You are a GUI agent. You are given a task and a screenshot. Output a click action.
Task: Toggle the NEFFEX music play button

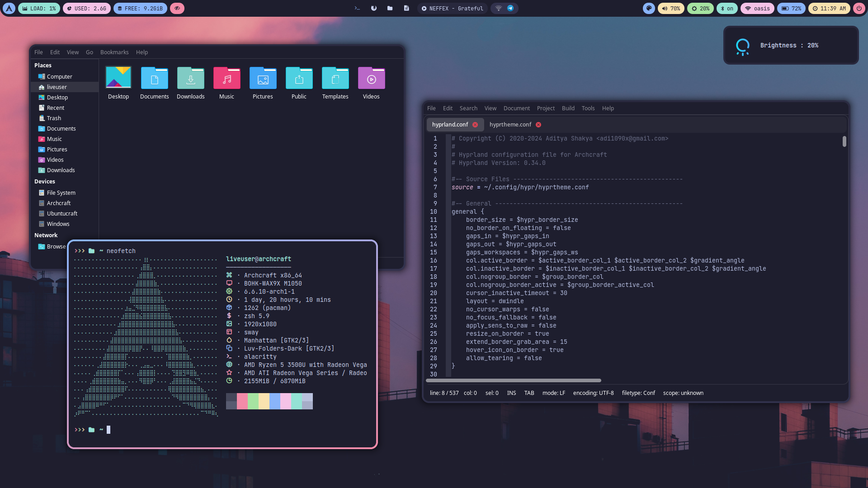pyautogui.click(x=424, y=8)
